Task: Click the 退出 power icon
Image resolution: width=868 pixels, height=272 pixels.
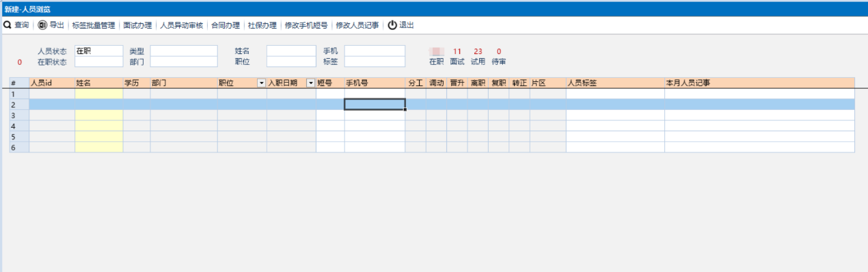Action: (x=392, y=25)
